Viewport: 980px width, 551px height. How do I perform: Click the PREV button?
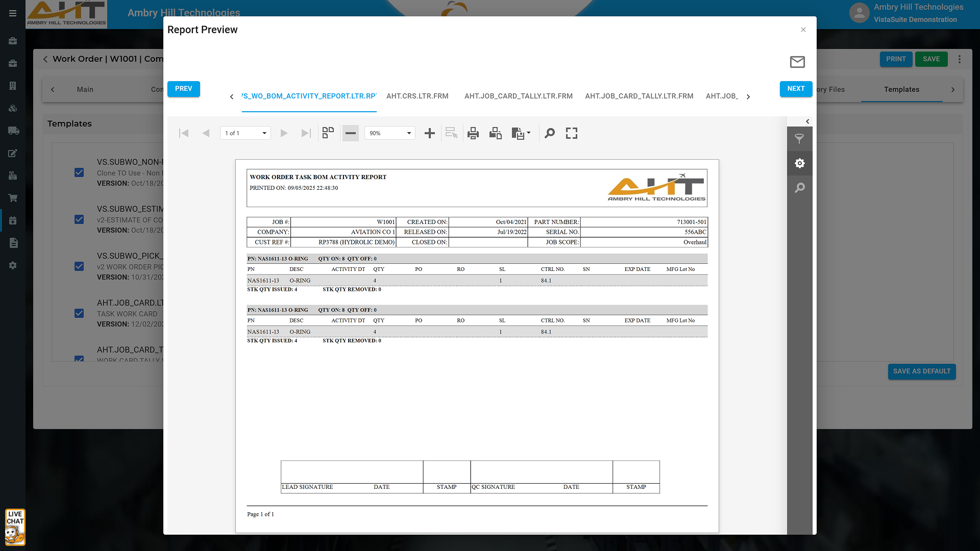point(183,88)
